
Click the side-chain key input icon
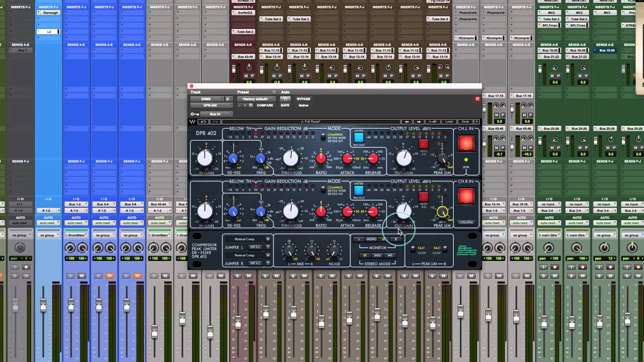tap(194, 114)
